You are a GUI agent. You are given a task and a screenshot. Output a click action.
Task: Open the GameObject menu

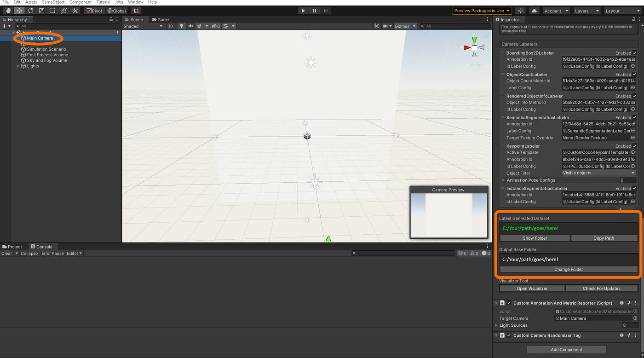pos(53,2)
